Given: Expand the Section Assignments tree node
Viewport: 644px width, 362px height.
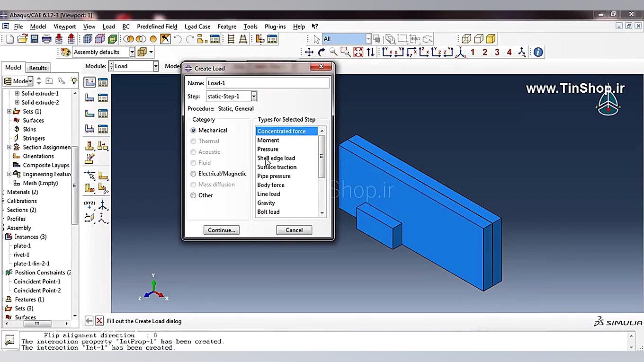Looking at the screenshot, I should point(9,147).
